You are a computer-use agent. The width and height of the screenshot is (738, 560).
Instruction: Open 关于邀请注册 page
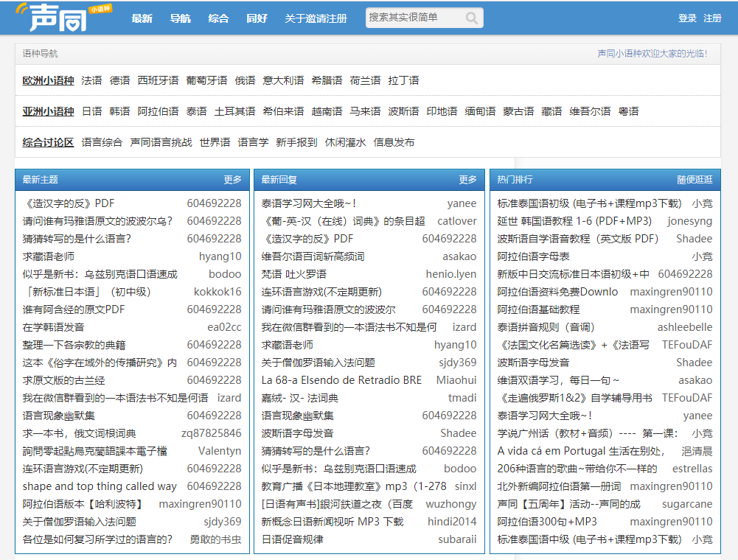[316, 18]
